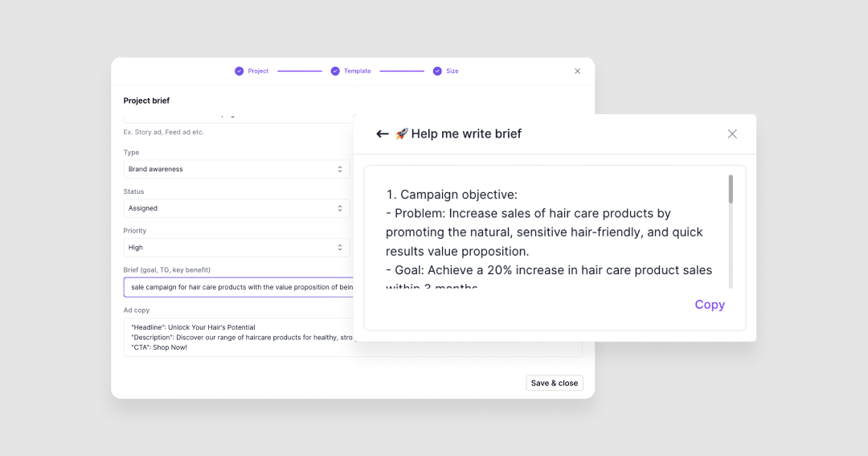The height and width of the screenshot is (456, 868).
Task: Switch to the Project step
Action: point(258,71)
